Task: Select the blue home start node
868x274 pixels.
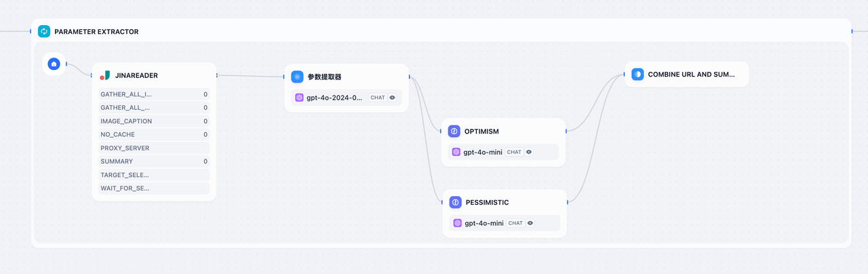Action: 54,64
